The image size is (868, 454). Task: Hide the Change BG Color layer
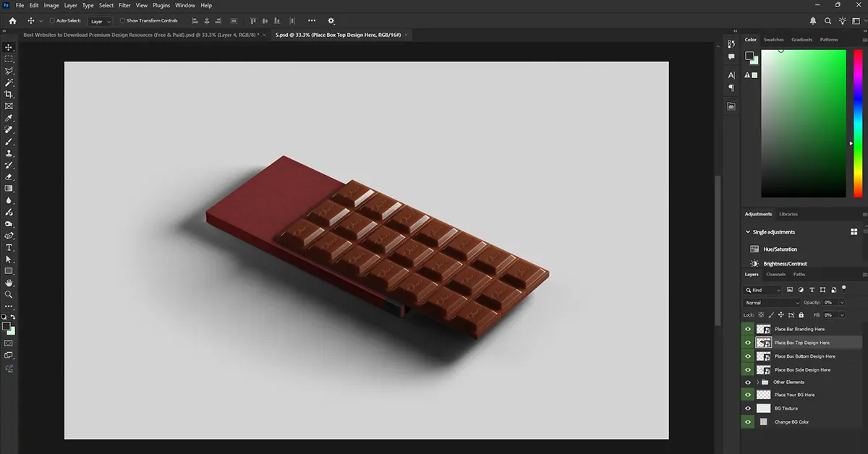tap(748, 421)
